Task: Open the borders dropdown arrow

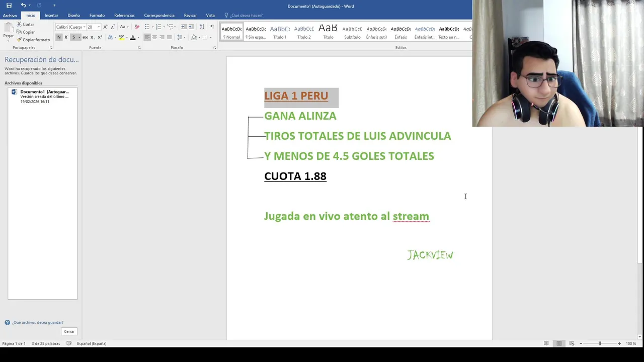Action: [x=211, y=37]
